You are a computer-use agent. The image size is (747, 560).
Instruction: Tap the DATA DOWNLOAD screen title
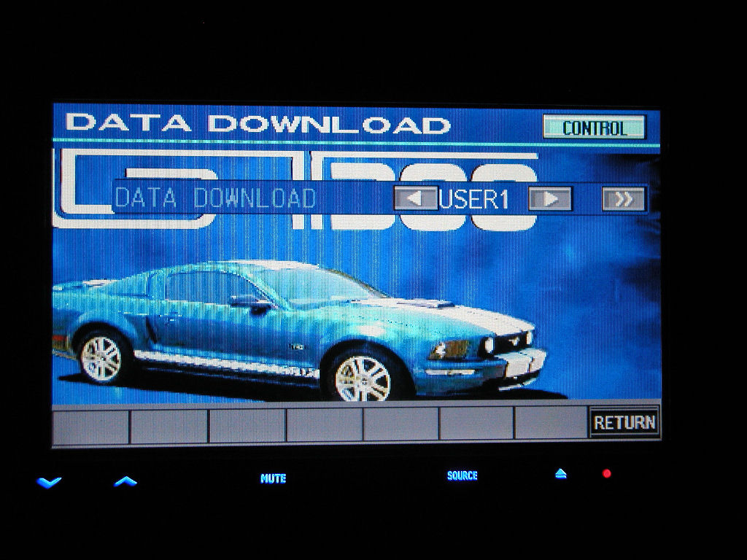[x=258, y=124]
